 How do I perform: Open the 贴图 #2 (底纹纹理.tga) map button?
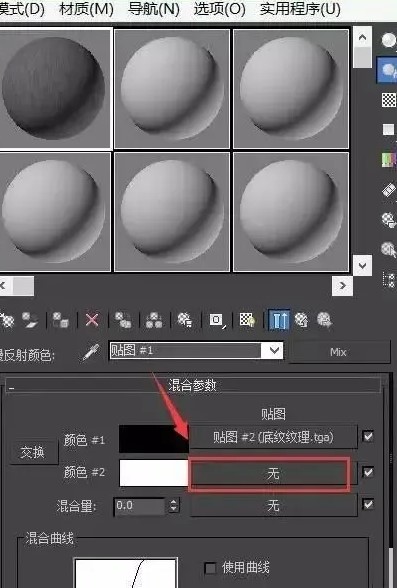[x=273, y=437]
